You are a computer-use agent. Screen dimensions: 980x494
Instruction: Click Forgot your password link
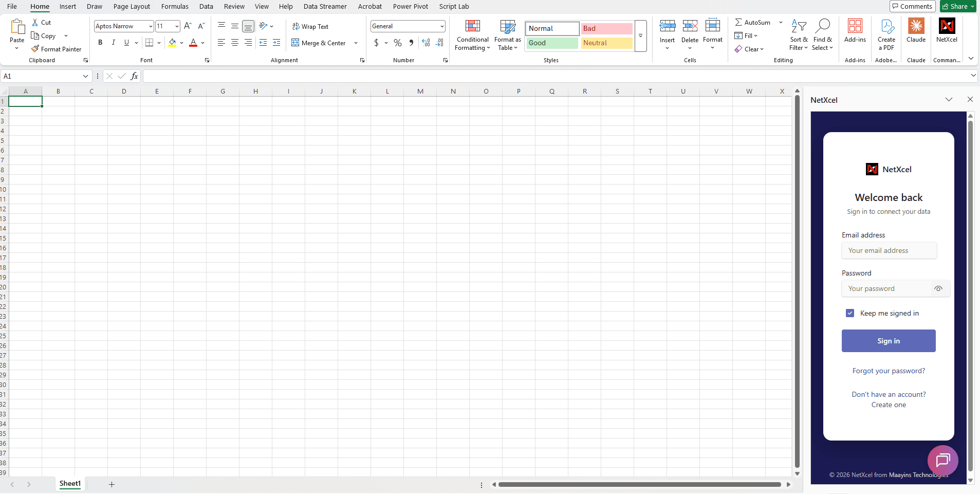(x=889, y=371)
